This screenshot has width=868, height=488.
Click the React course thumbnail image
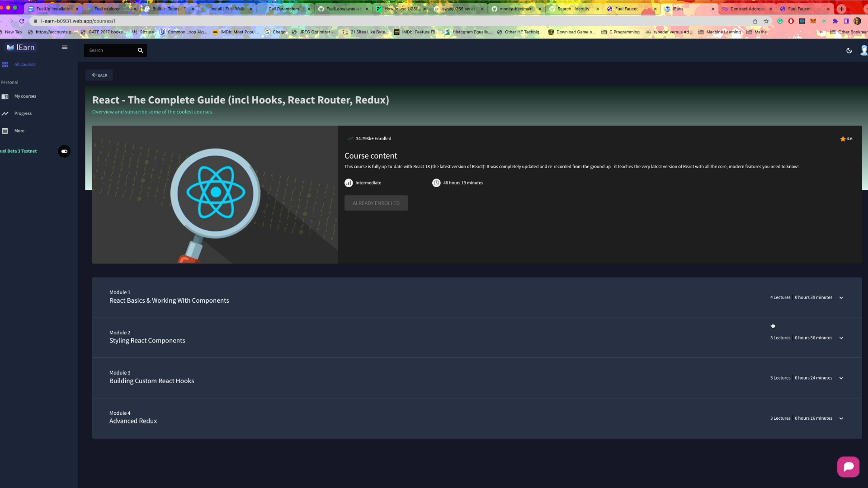(x=215, y=195)
